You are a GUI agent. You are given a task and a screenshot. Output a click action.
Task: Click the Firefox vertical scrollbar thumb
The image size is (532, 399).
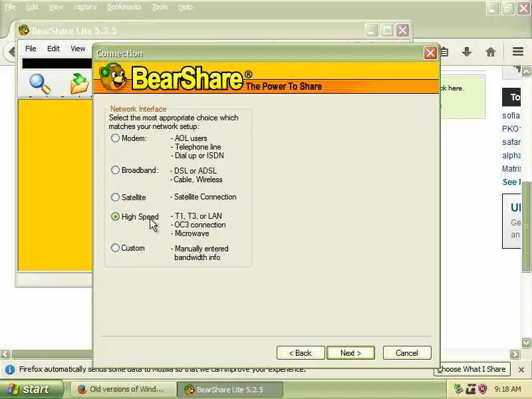tap(526, 227)
